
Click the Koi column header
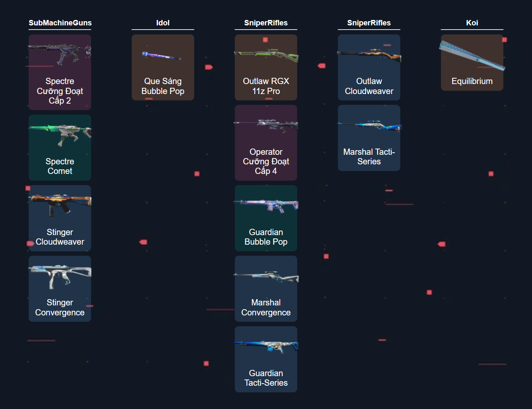point(472,23)
